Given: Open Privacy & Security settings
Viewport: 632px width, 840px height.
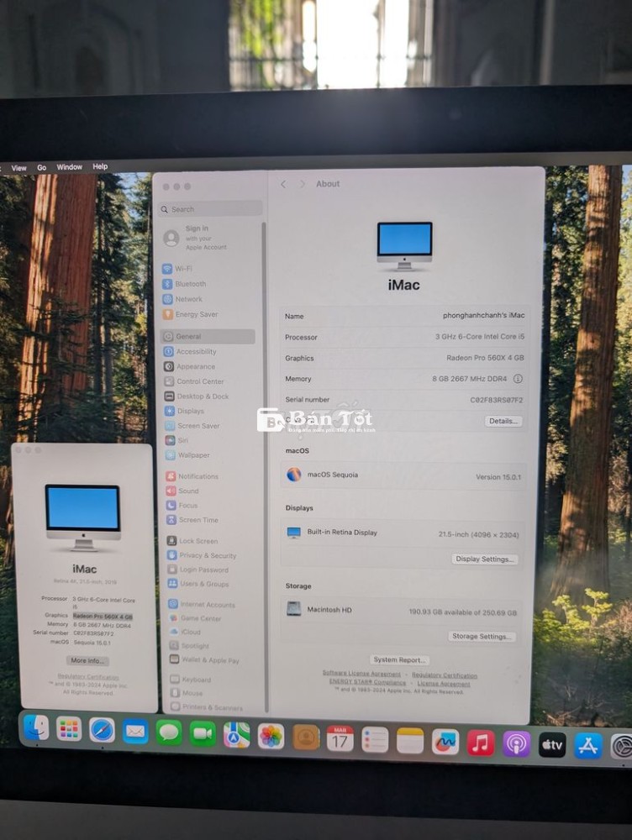Looking at the screenshot, I should [202, 555].
